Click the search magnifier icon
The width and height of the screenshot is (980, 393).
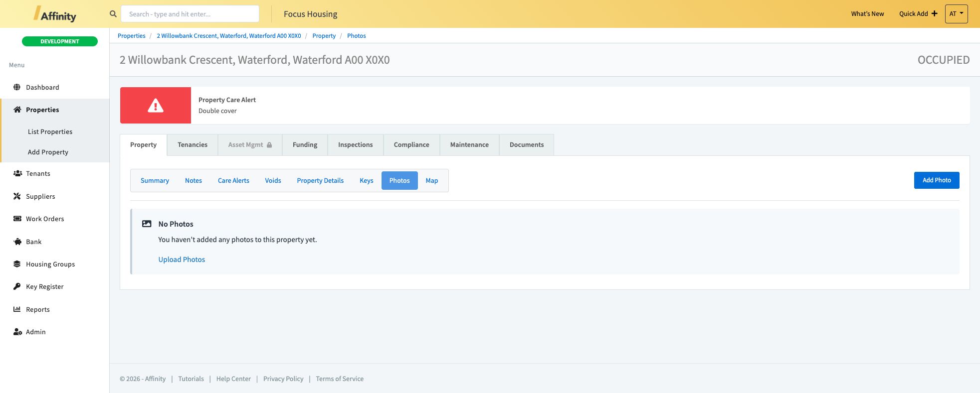pyautogui.click(x=113, y=14)
